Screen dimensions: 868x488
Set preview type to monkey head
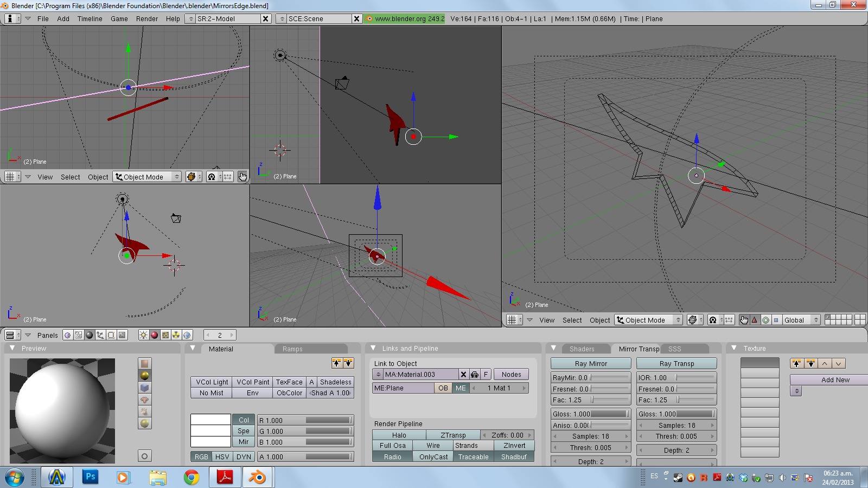[x=145, y=400]
